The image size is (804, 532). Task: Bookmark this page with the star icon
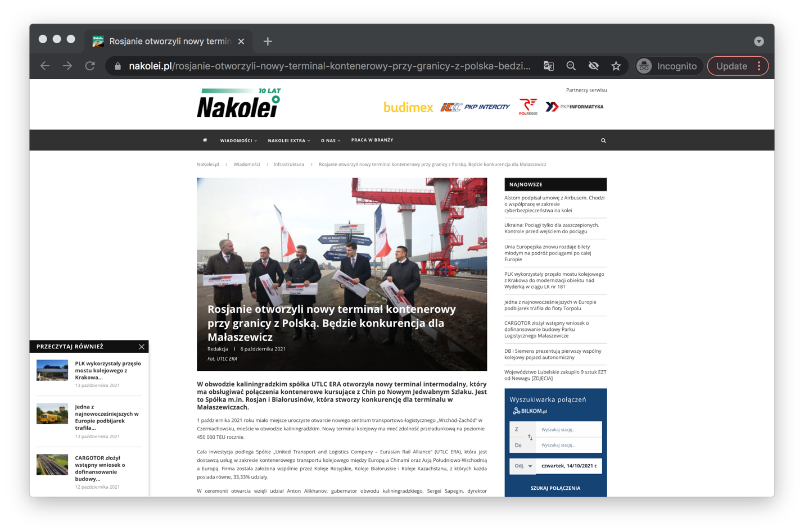click(x=616, y=66)
